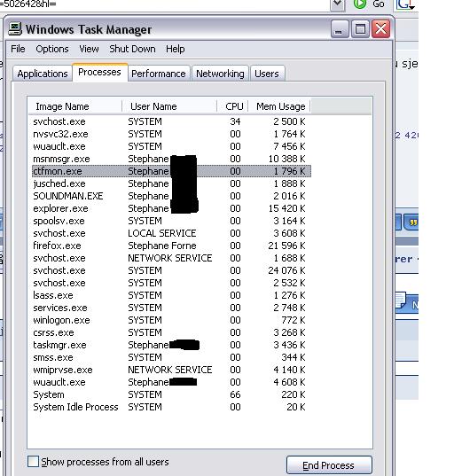Select svchost.exe with 24 076 K memory
Screen dimensions: 454x476
pos(171,270)
